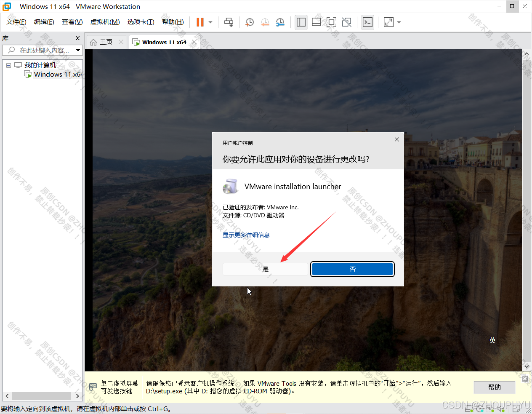
Task: Collapse the 我的计算机 tree node
Action: [8, 65]
